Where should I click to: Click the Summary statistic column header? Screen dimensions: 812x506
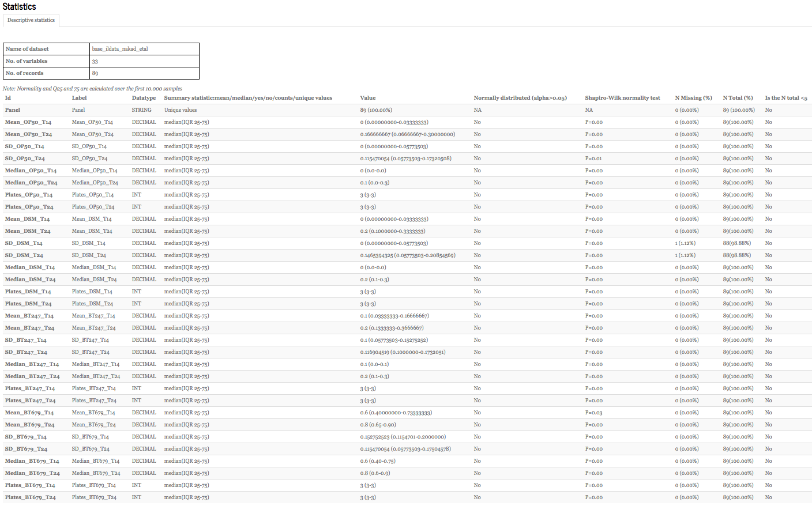coord(248,98)
